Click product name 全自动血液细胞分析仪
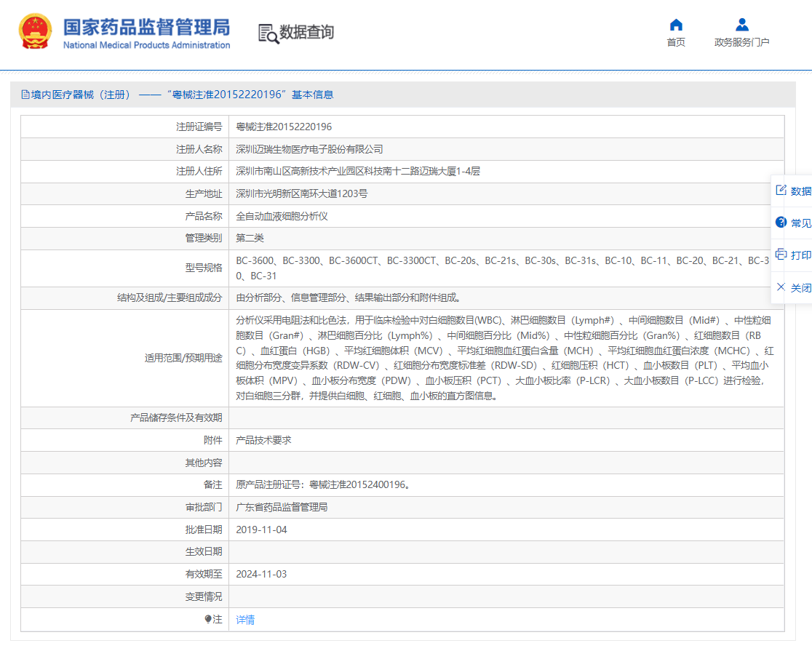Viewport: 812px width, 651px height. click(282, 216)
